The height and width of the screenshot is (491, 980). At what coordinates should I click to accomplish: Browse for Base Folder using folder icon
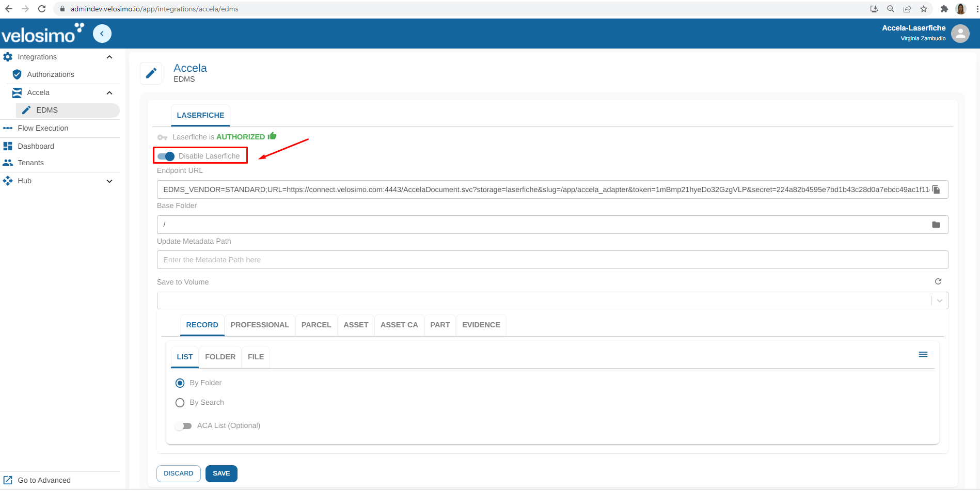pyautogui.click(x=936, y=225)
